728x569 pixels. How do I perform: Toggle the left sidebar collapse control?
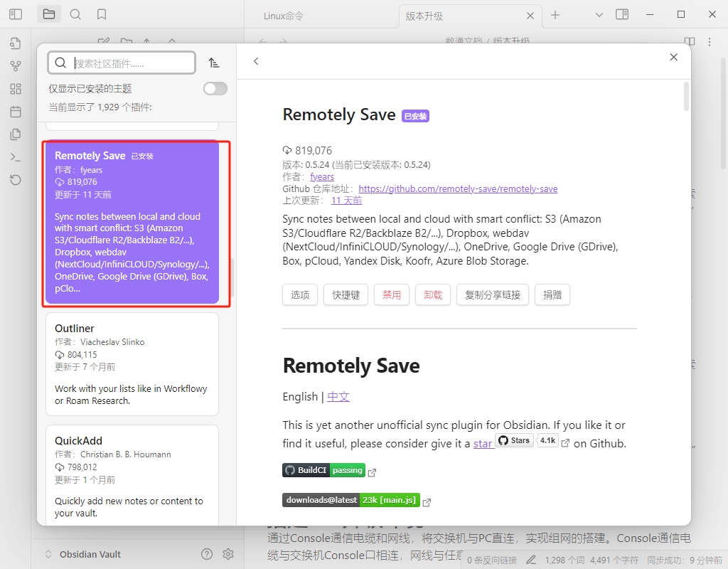pos(16,14)
